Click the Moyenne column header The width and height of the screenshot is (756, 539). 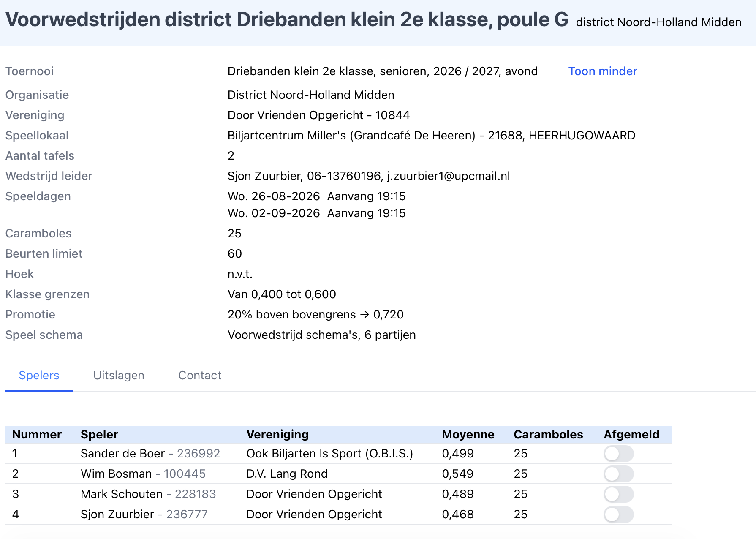(468, 434)
